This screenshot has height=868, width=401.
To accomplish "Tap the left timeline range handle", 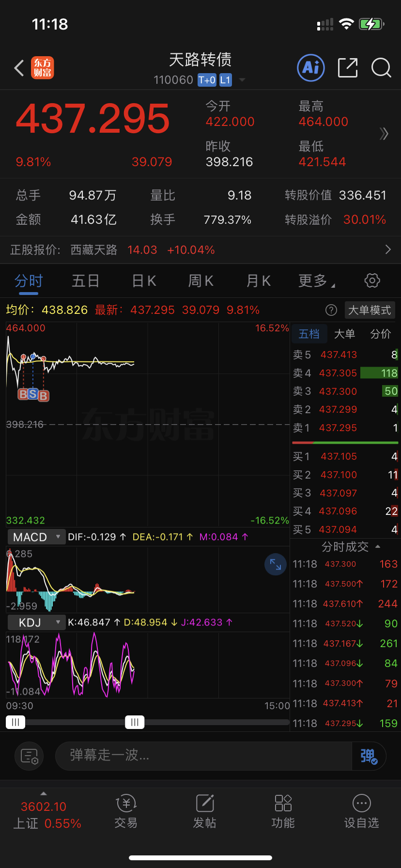I will point(15,722).
